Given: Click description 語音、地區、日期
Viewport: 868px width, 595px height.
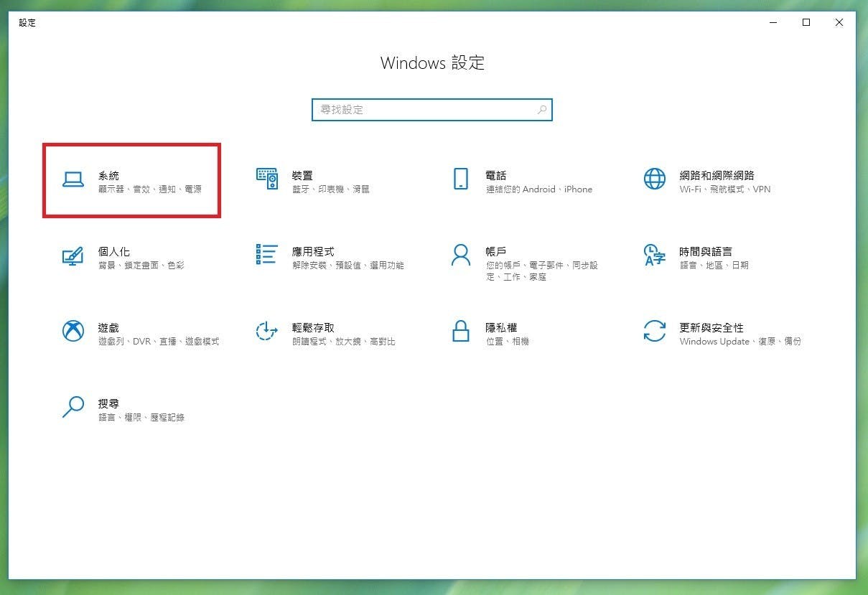Looking at the screenshot, I should 714,266.
